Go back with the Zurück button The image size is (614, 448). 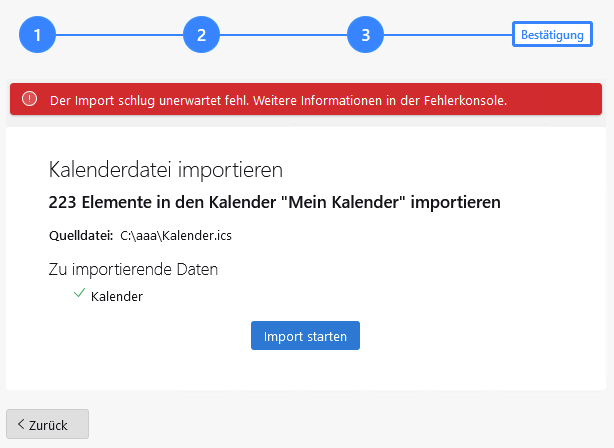tap(47, 424)
